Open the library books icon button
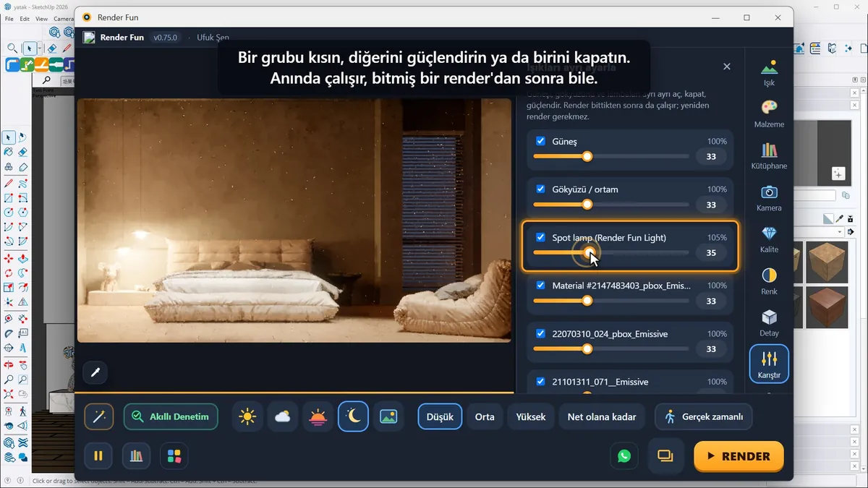868x488 pixels. point(136,455)
